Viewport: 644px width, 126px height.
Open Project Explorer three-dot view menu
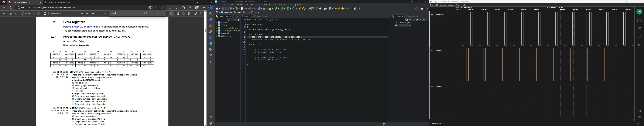point(239,20)
